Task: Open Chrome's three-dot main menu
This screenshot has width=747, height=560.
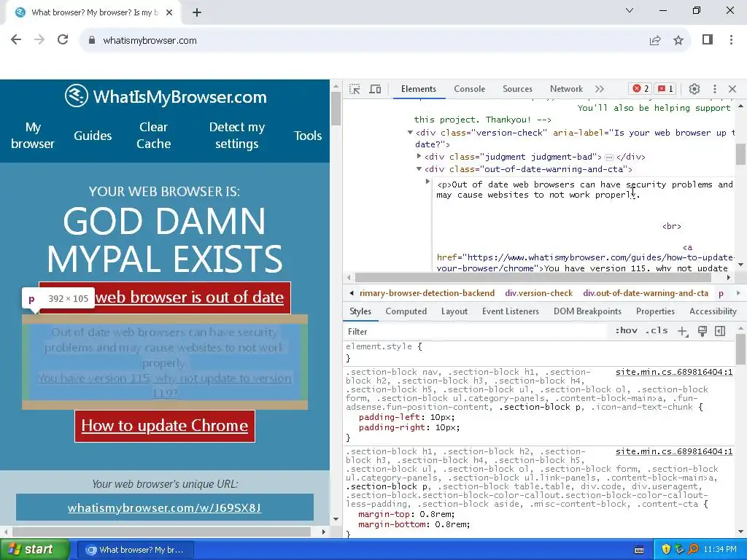Action: [731, 40]
